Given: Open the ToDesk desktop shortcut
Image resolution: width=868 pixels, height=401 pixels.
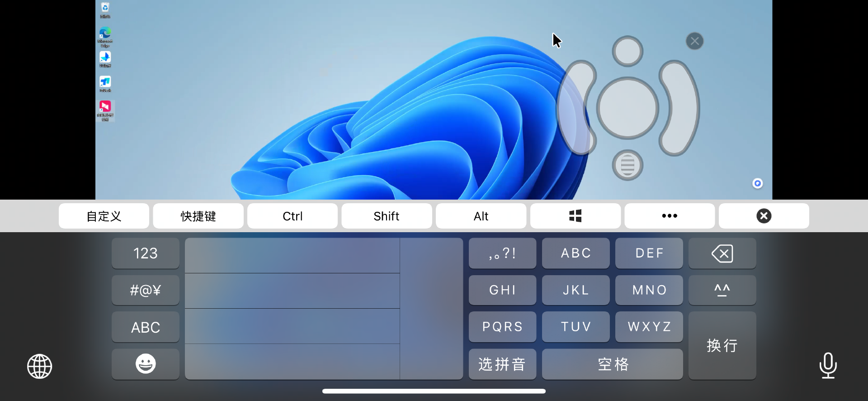Looking at the screenshot, I should coord(105,84).
